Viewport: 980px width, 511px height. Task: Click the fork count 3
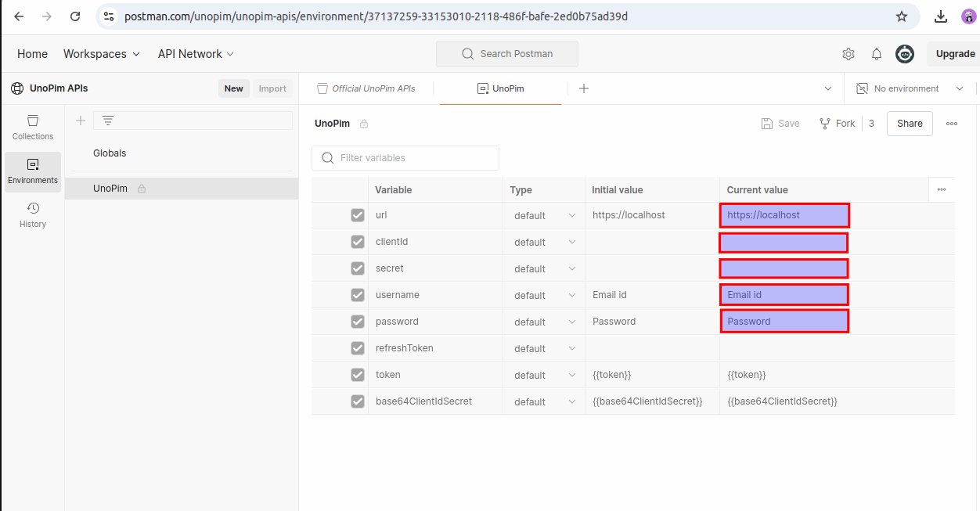871,124
